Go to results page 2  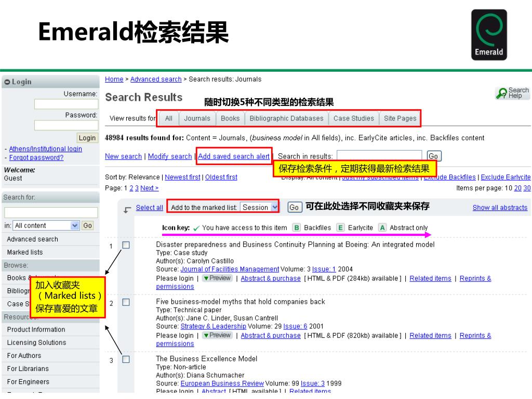click(x=131, y=188)
